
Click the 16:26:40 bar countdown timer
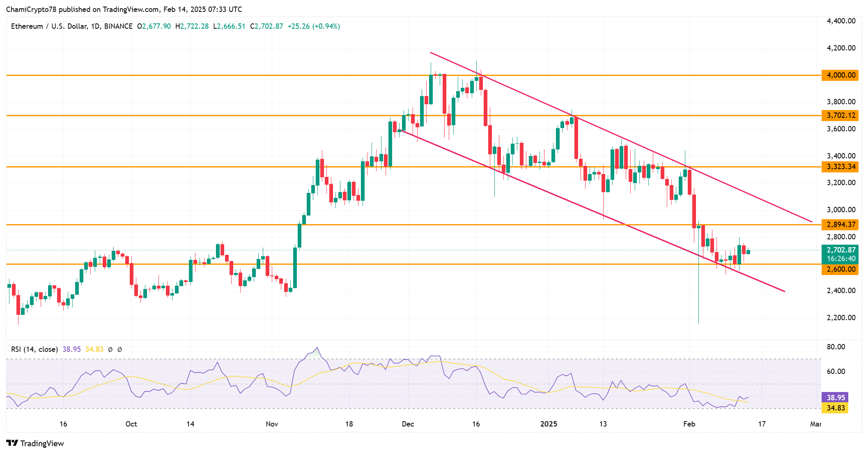tap(840, 259)
